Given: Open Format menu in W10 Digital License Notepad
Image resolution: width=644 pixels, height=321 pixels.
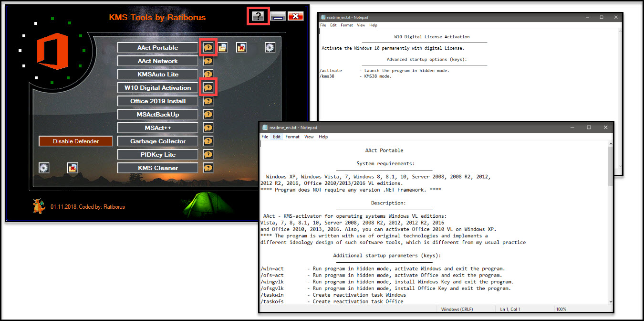Looking at the screenshot, I should pos(347,25).
